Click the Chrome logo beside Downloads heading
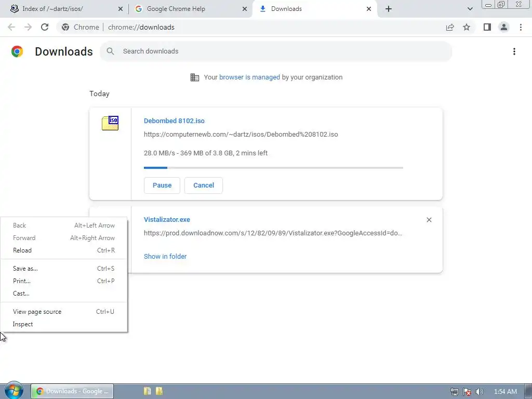This screenshot has height=399, width=532. point(17,51)
